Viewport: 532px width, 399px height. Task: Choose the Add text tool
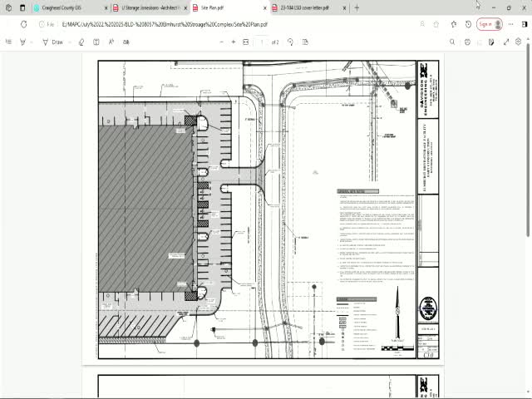96,42
